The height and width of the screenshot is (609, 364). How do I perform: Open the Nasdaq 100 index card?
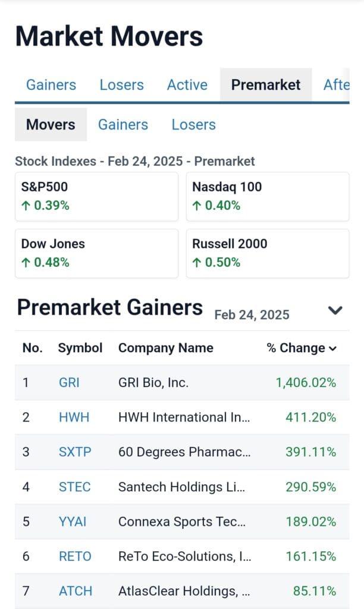[268, 196]
